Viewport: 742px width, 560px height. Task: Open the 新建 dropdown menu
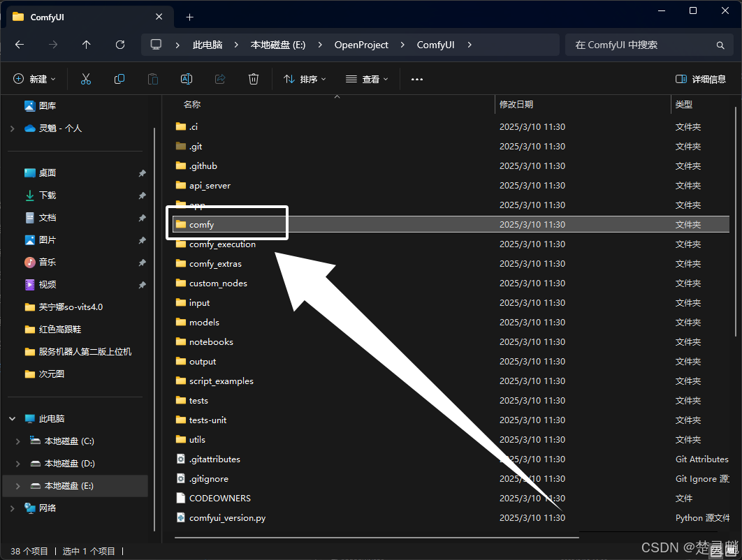coord(34,79)
